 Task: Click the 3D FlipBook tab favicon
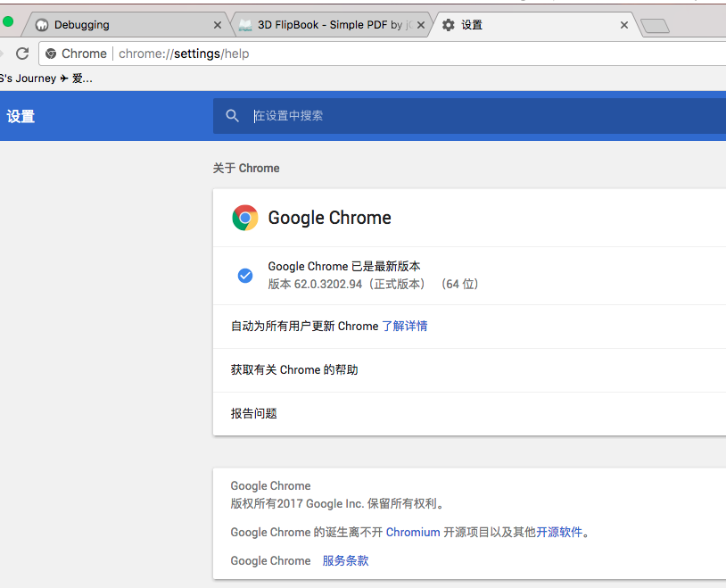245,25
